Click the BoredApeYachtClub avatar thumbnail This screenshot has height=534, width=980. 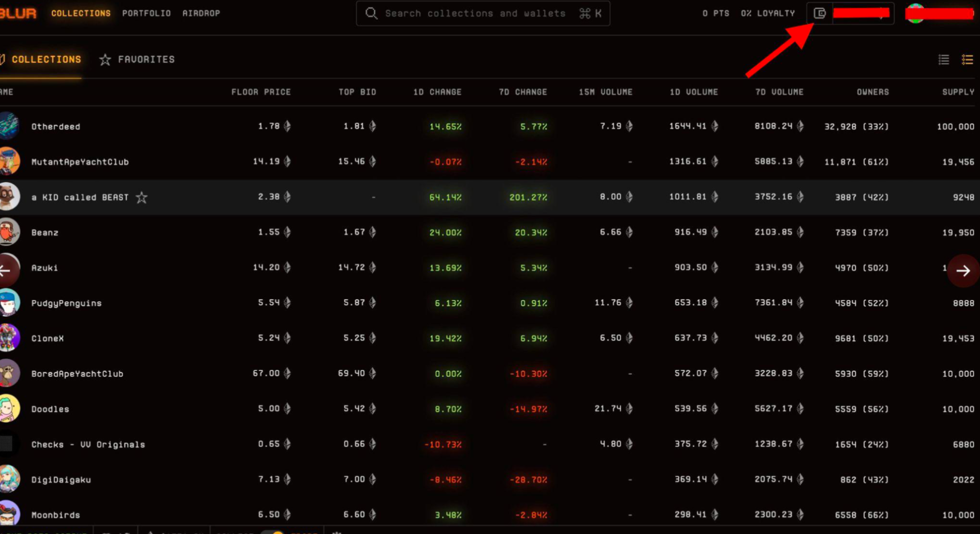coord(9,373)
